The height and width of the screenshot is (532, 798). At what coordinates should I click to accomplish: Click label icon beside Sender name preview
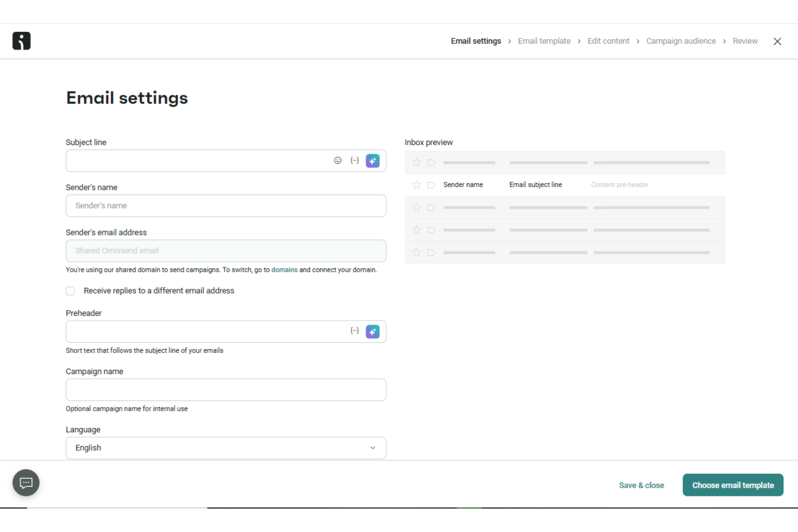(431, 185)
